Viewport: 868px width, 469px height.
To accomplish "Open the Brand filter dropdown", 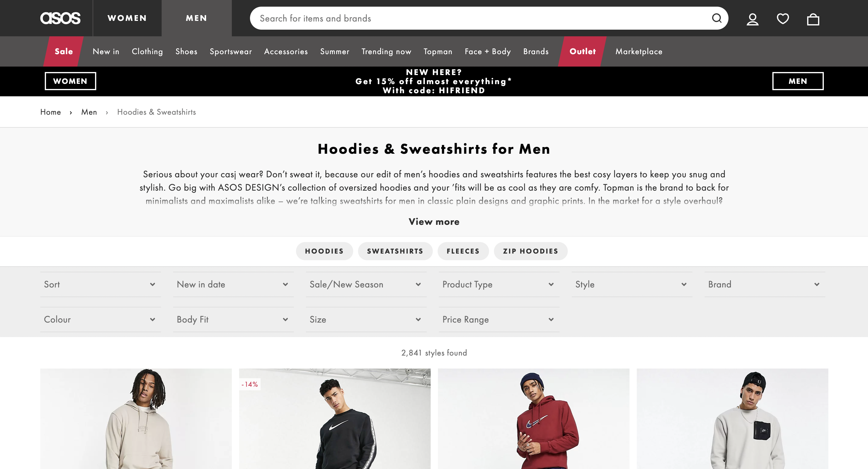I will 764,284.
